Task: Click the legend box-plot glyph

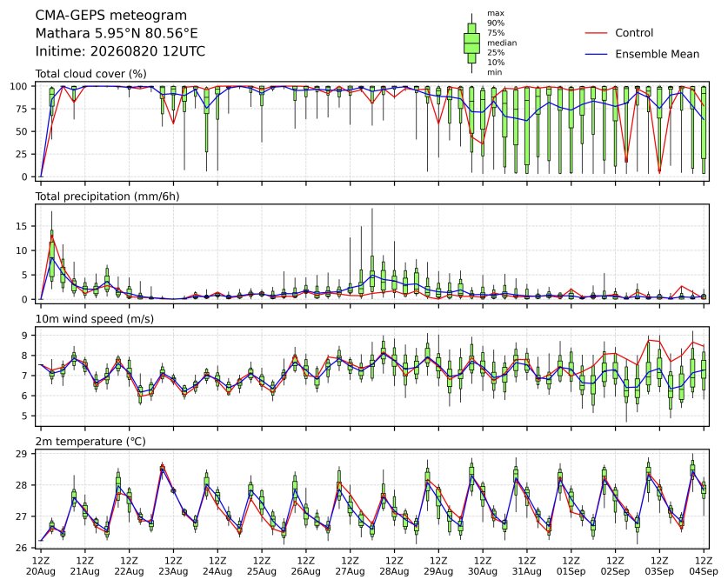Action: pos(471,43)
